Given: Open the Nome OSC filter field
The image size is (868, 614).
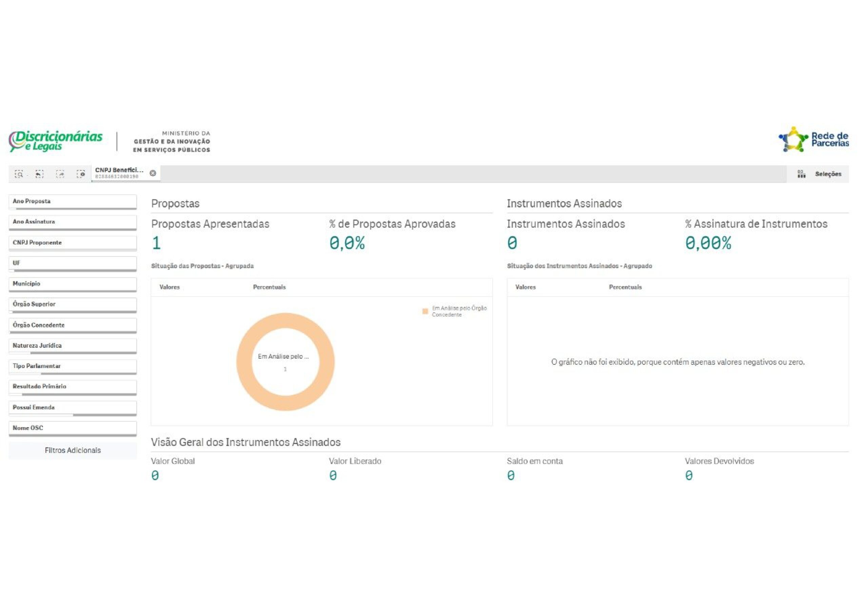Looking at the screenshot, I should coord(72,428).
